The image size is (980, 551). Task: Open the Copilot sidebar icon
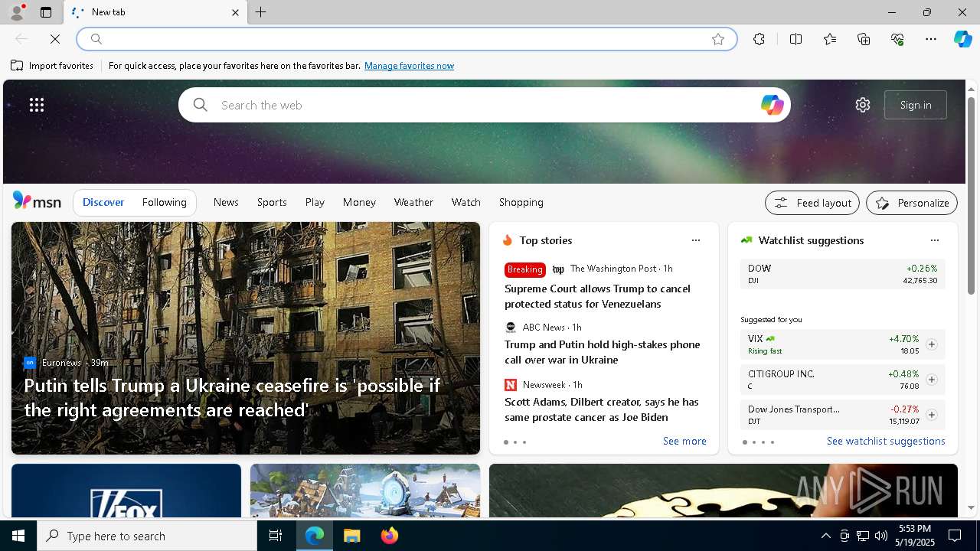(963, 39)
